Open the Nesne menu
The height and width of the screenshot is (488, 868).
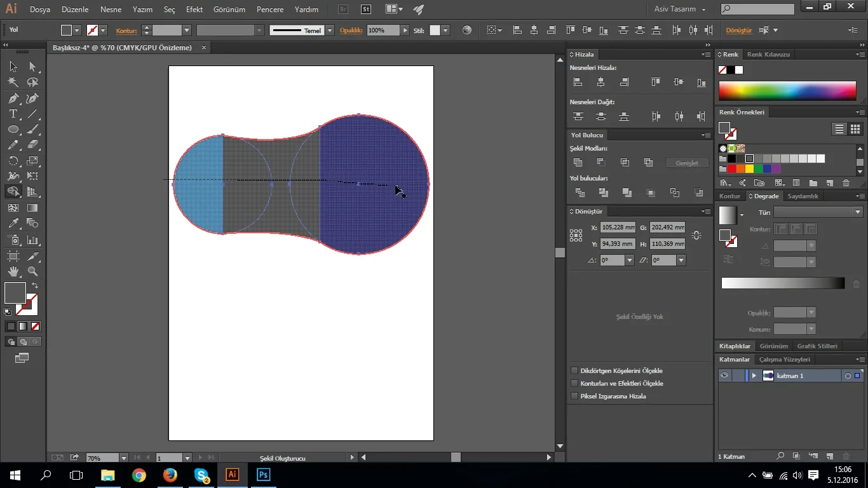pyautogui.click(x=111, y=10)
